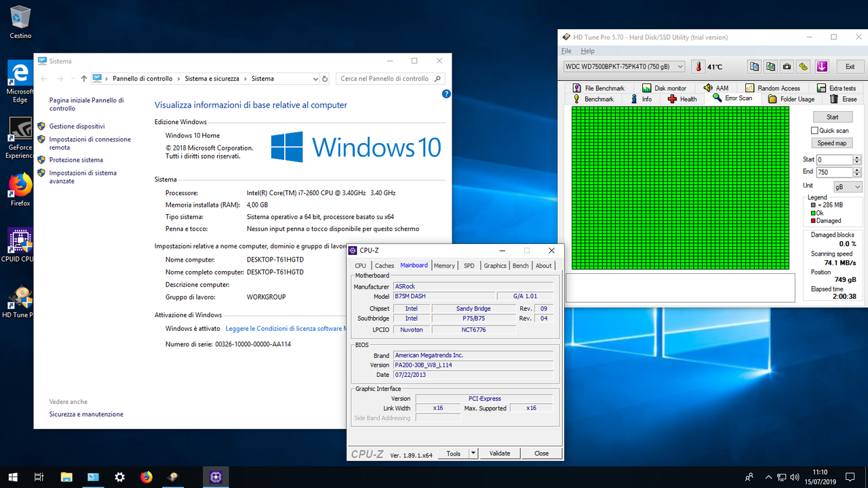Click the Close button in CPU-Z

[541, 453]
